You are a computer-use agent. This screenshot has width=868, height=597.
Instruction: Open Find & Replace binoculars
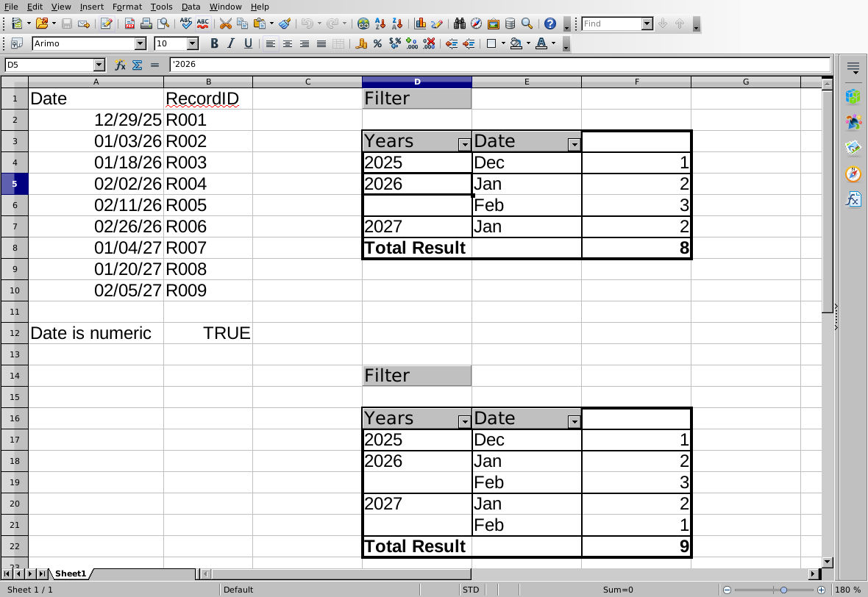(x=460, y=24)
